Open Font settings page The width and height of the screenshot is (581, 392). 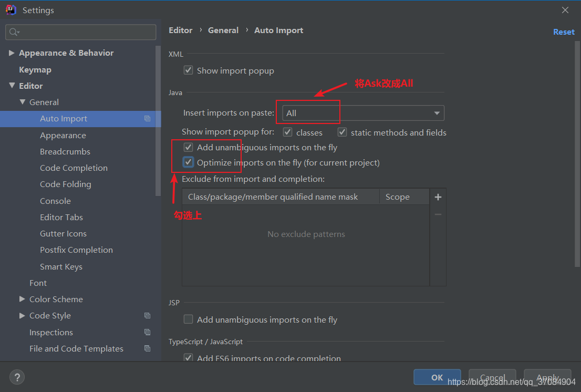[x=38, y=283]
